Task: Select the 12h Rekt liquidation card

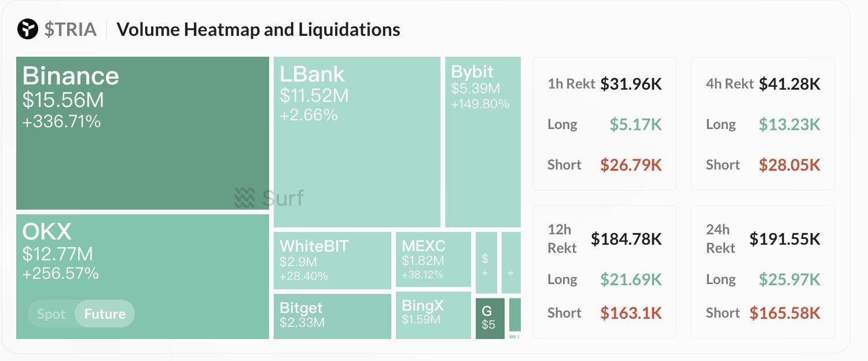Action: pos(604,272)
